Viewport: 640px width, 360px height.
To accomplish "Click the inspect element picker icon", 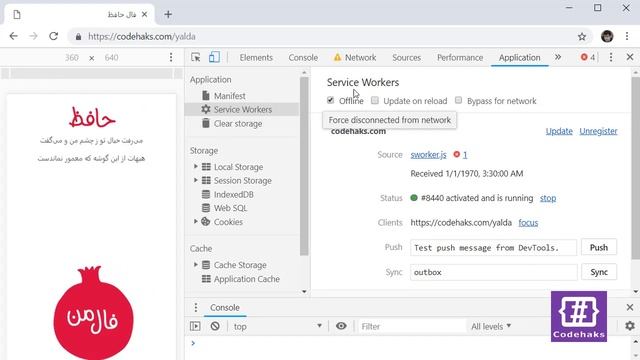I will [196, 58].
